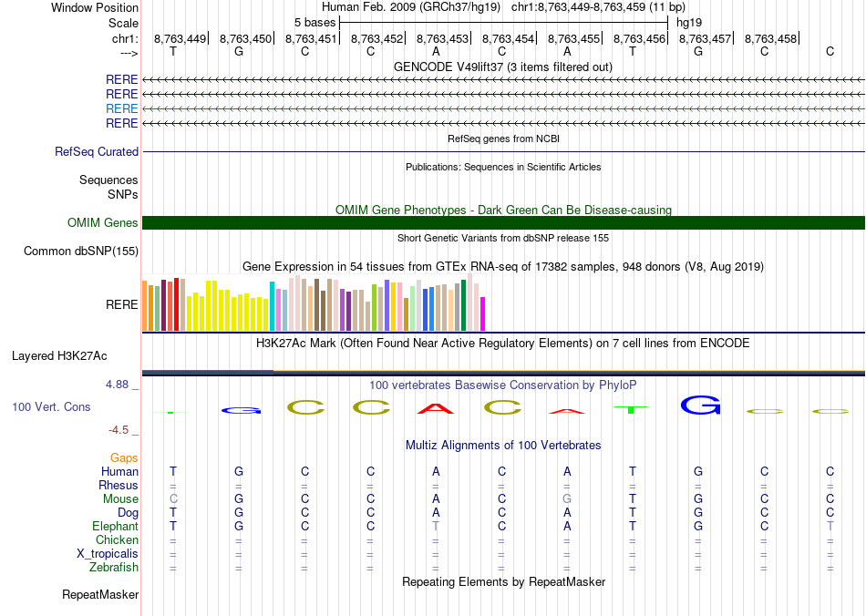Click the RefSeq genes from NCBI title
The width and height of the screenshot is (866, 616).
[503, 139]
